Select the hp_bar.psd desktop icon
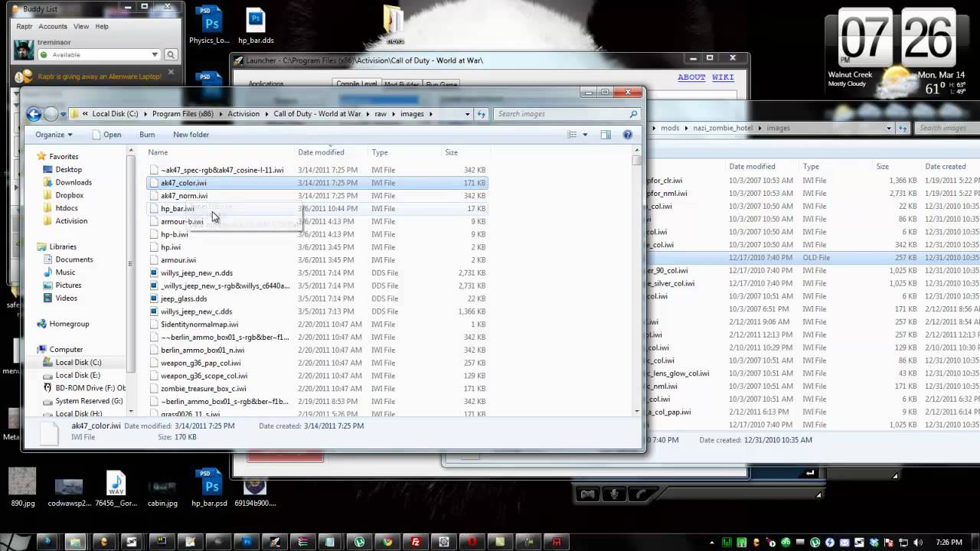This screenshot has width=980, height=551. [x=209, y=487]
